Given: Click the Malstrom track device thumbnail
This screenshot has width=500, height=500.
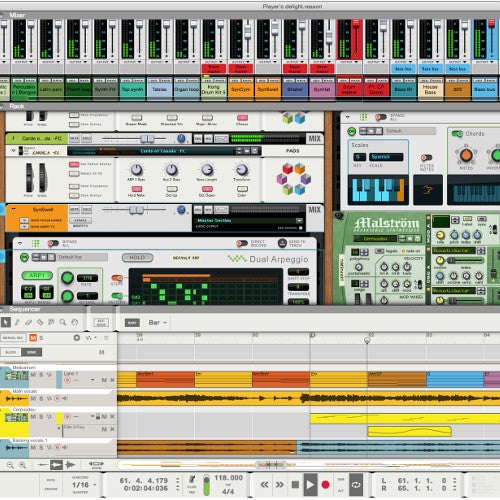Looking at the screenshot, I should tap(16, 376).
